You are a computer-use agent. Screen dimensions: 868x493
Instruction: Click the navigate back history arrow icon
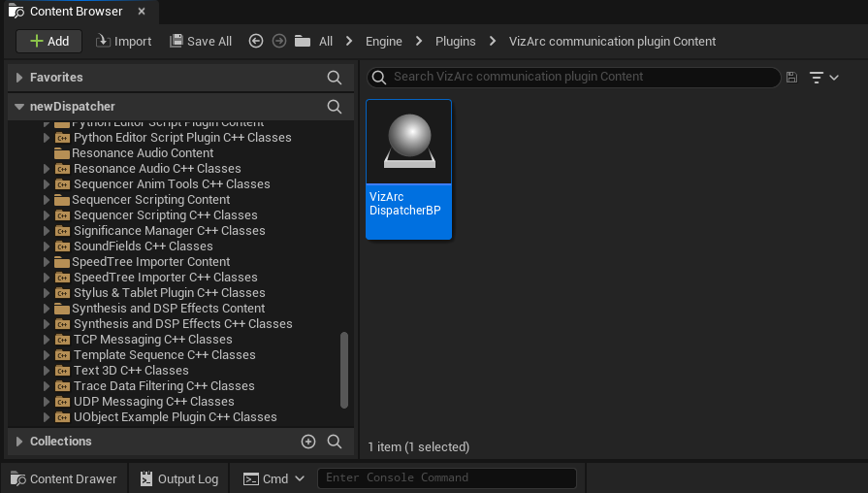tap(256, 41)
